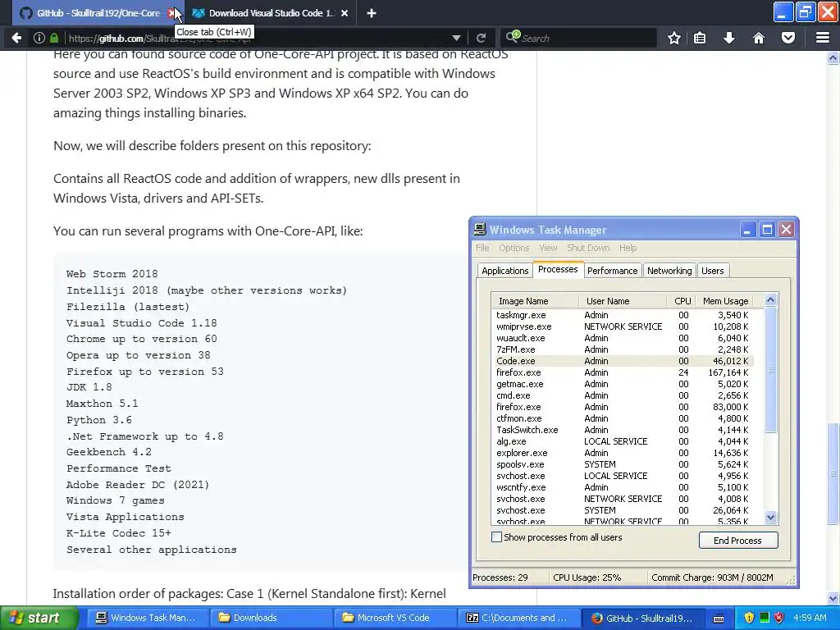Open Task Manager Shut Down menu

pyautogui.click(x=588, y=248)
